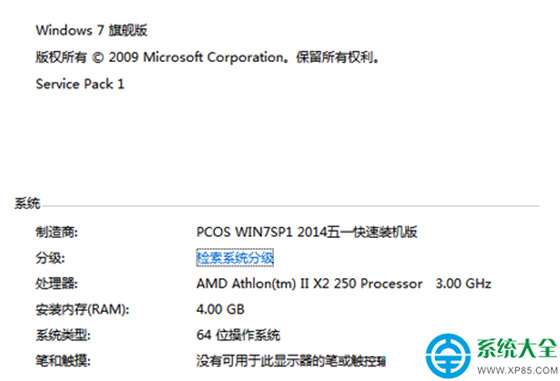
Task: Click the 没有可用于此显示器 pen touch value
Action: coord(291,361)
